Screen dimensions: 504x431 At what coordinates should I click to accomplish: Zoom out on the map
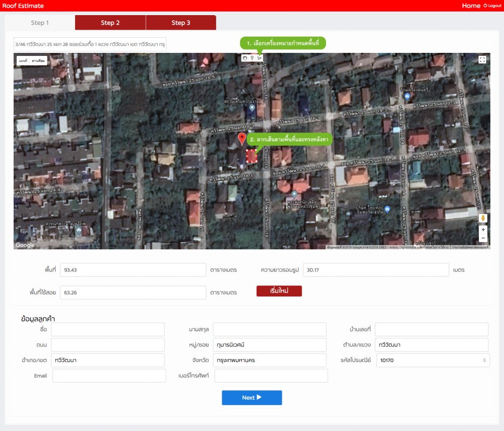pos(483,238)
